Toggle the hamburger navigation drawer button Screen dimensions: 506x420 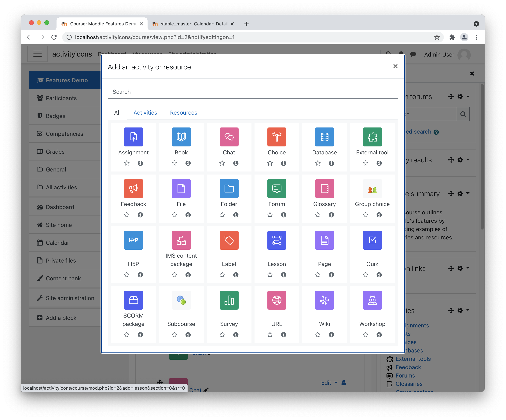[x=37, y=54]
